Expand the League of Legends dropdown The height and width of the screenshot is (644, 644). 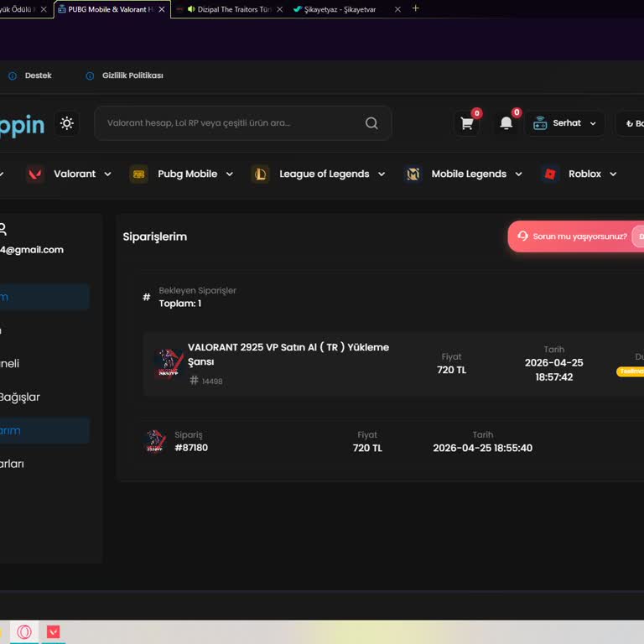(x=382, y=174)
